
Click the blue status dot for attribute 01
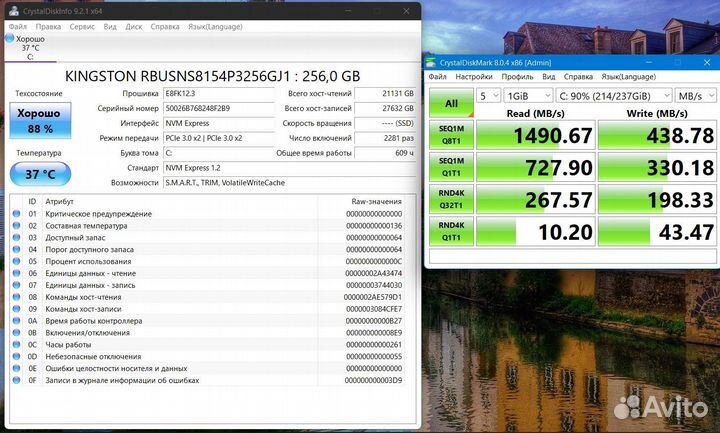tap(15, 214)
